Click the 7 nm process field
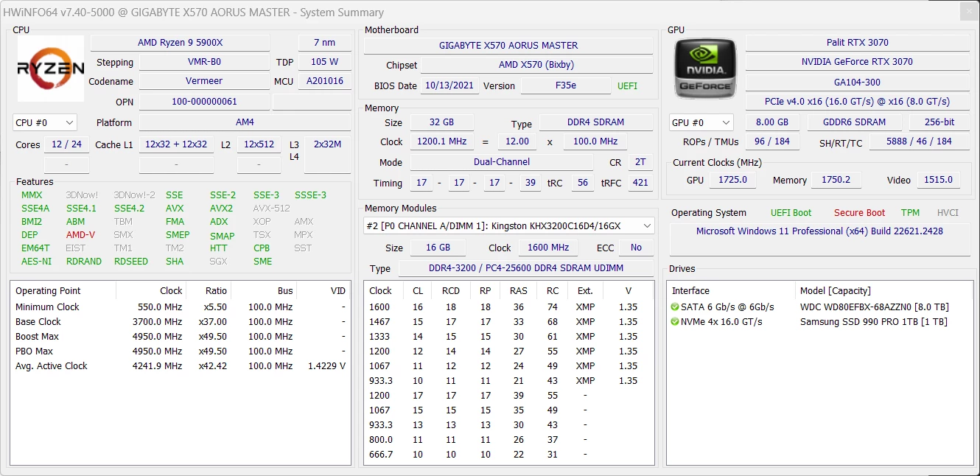980x476 pixels. pyautogui.click(x=324, y=43)
